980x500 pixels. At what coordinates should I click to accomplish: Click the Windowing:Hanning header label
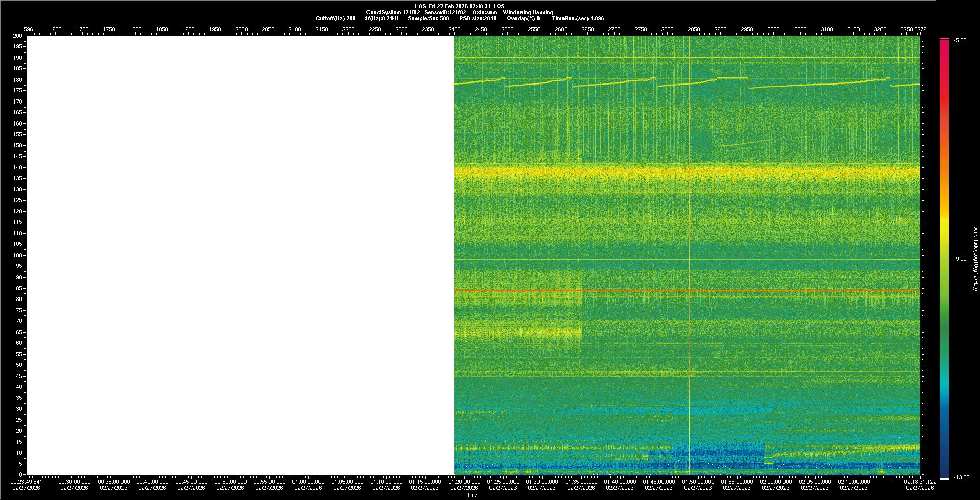click(x=528, y=12)
